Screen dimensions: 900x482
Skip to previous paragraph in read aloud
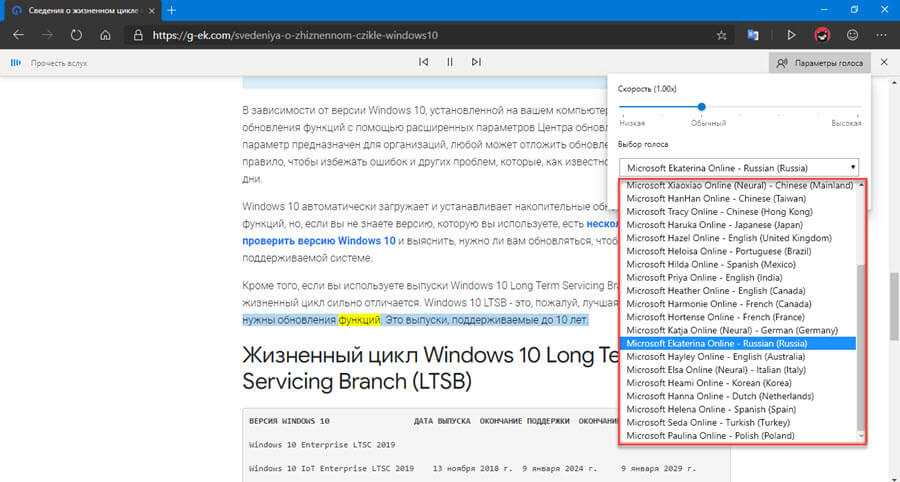[424, 62]
